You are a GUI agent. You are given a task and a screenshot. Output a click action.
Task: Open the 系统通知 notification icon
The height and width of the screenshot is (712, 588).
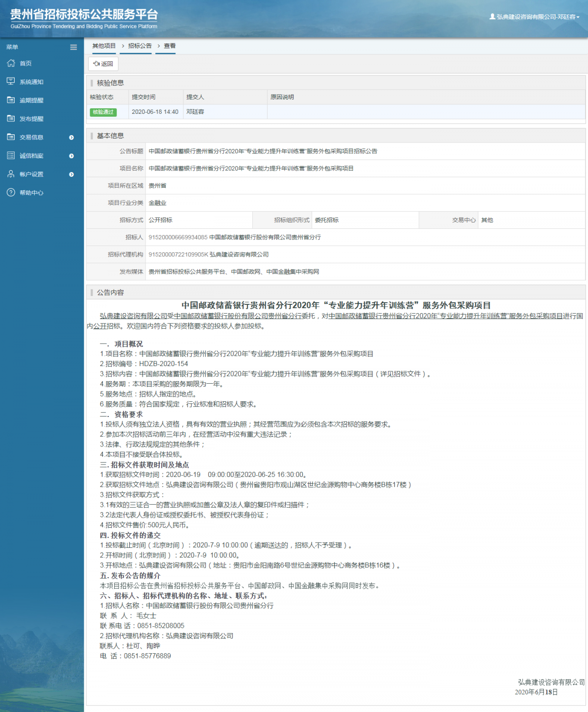pyautogui.click(x=10, y=81)
